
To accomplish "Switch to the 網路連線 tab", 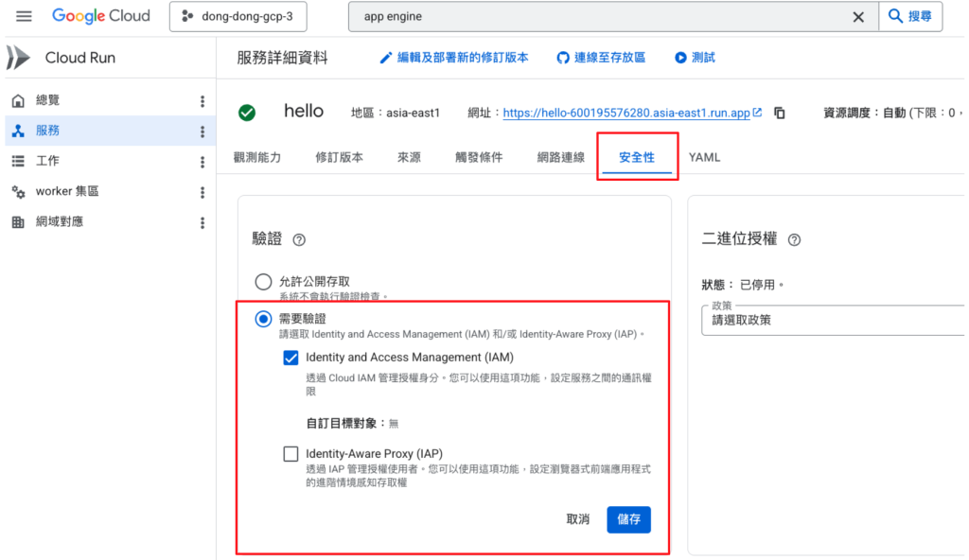I will (561, 157).
